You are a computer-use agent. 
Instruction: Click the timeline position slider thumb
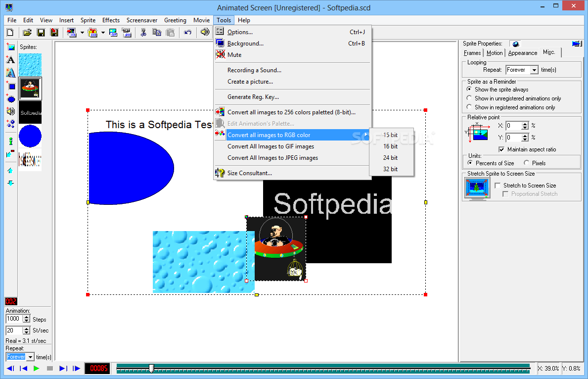click(x=151, y=369)
